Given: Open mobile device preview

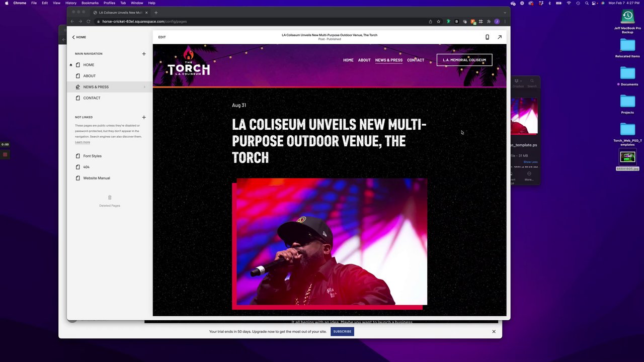Looking at the screenshot, I should pos(487,37).
